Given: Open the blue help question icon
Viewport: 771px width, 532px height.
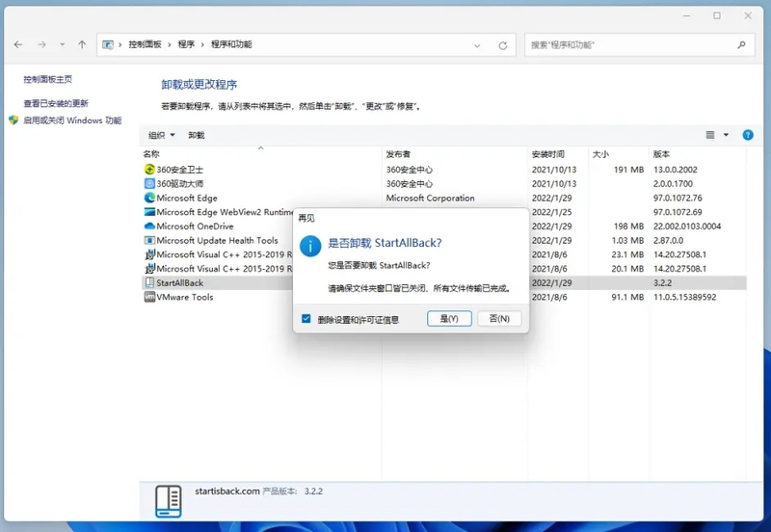Looking at the screenshot, I should pos(748,135).
